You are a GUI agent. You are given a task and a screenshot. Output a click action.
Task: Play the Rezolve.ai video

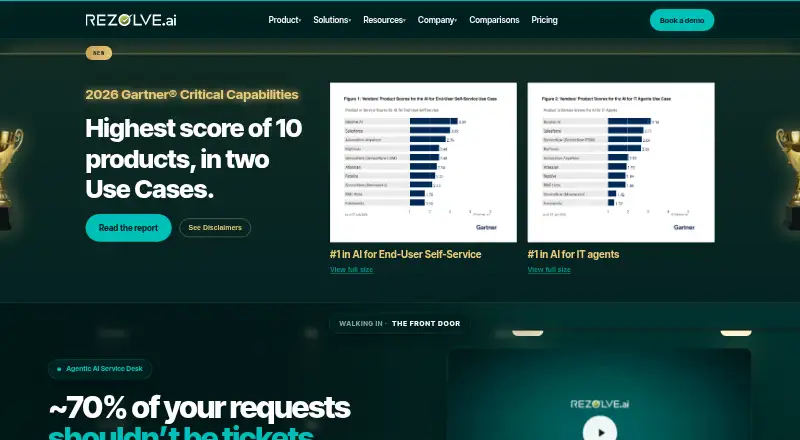tap(600, 432)
